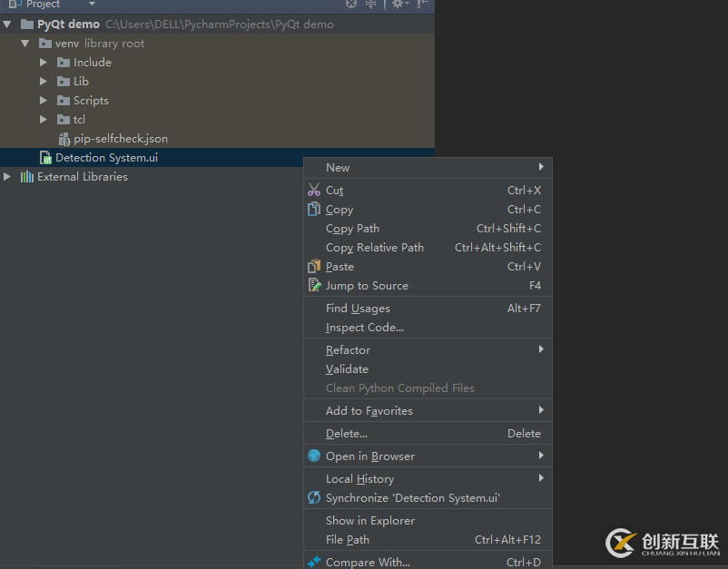728x569 pixels.
Task: Expand the tcl folder
Action: (x=44, y=119)
